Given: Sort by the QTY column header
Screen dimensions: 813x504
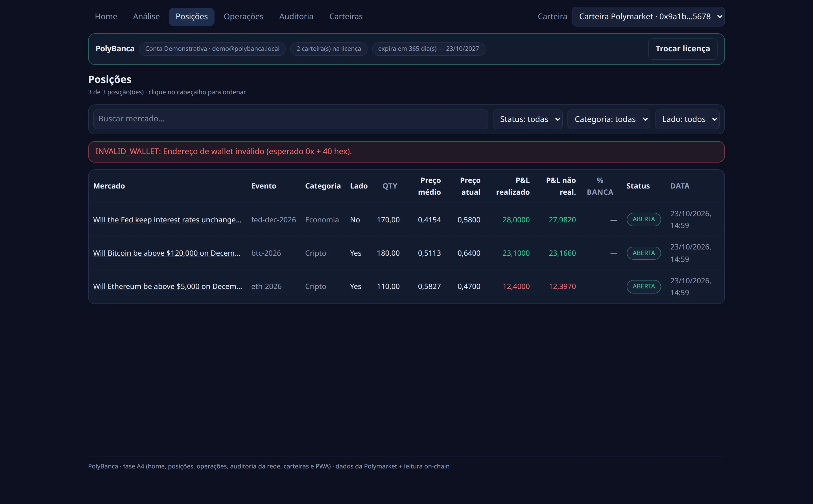Looking at the screenshot, I should [390, 186].
